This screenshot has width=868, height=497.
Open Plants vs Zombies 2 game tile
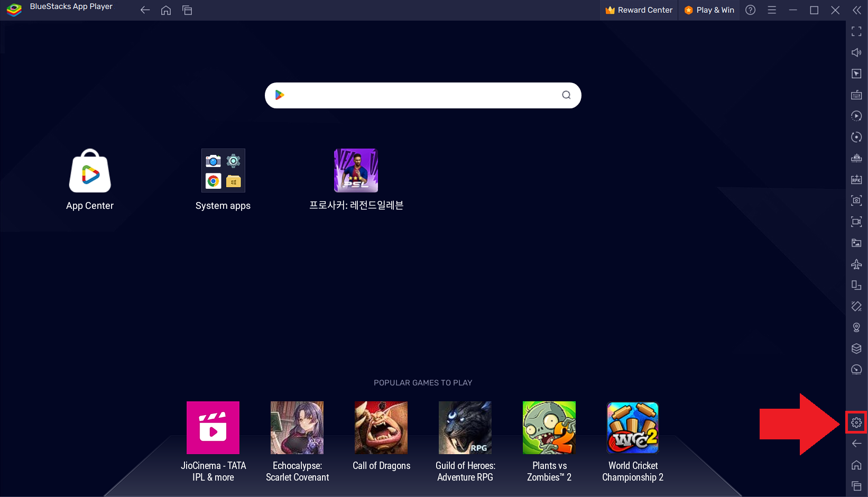[549, 428]
